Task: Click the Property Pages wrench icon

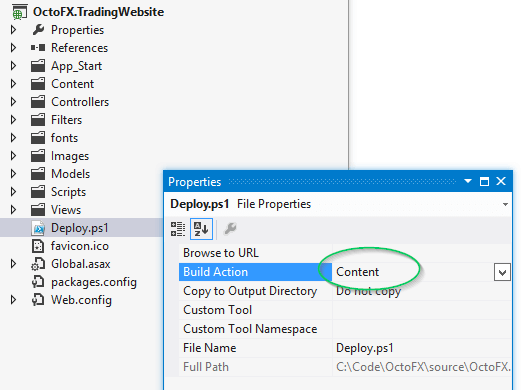Action: tap(230, 229)
